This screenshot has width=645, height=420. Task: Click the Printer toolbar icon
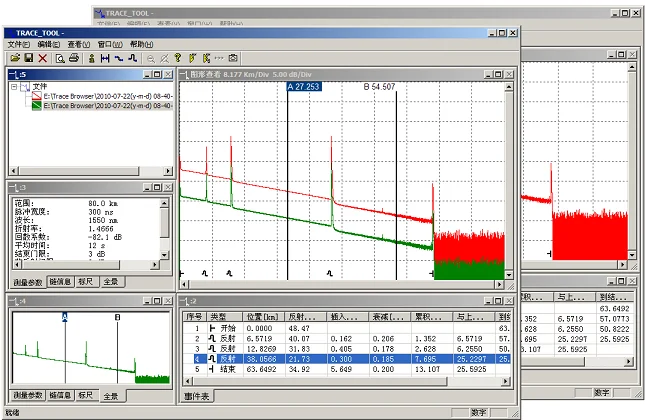pos(74,58)
